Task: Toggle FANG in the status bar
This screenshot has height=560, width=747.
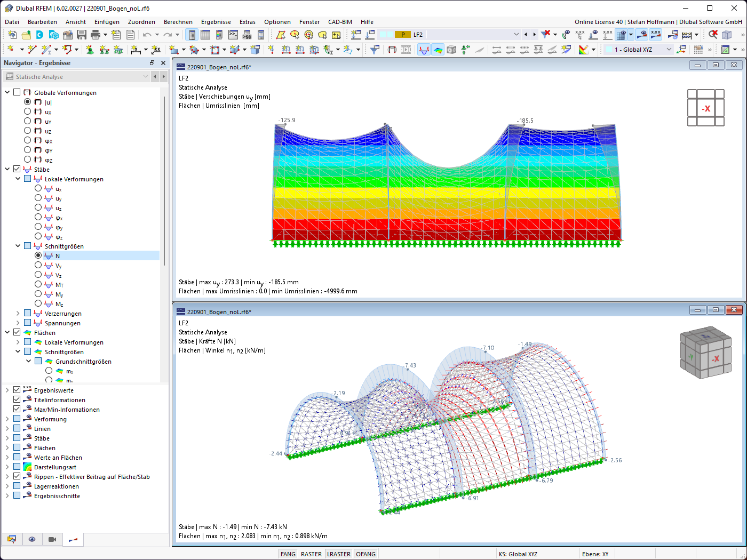Action: pos(288,554)
